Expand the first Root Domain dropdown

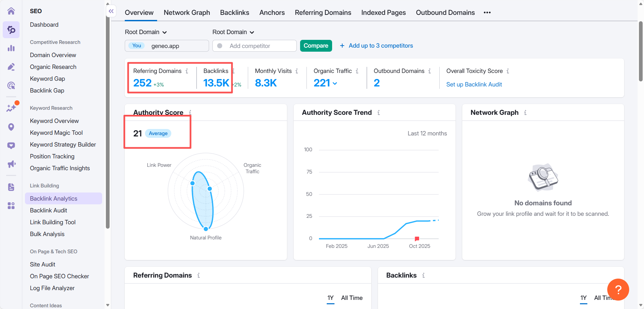146,32
